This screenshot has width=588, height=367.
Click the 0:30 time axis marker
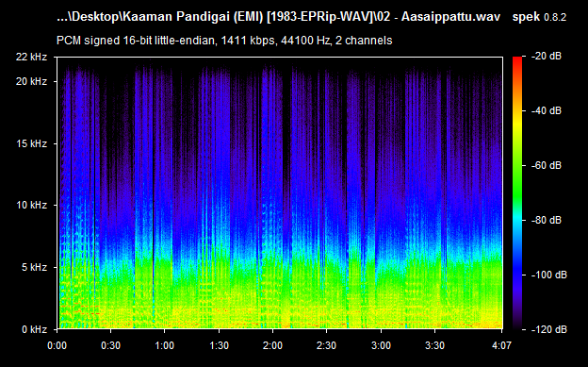coord(110,345)
